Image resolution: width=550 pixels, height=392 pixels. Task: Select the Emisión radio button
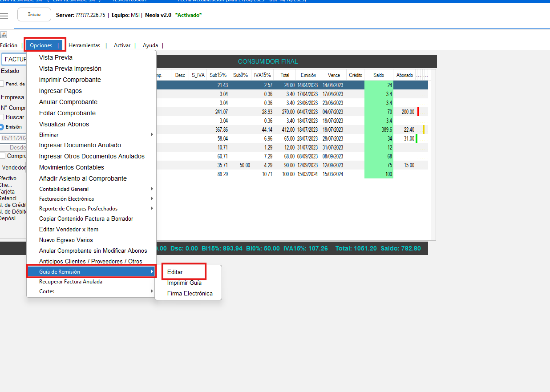click(2, 127)
